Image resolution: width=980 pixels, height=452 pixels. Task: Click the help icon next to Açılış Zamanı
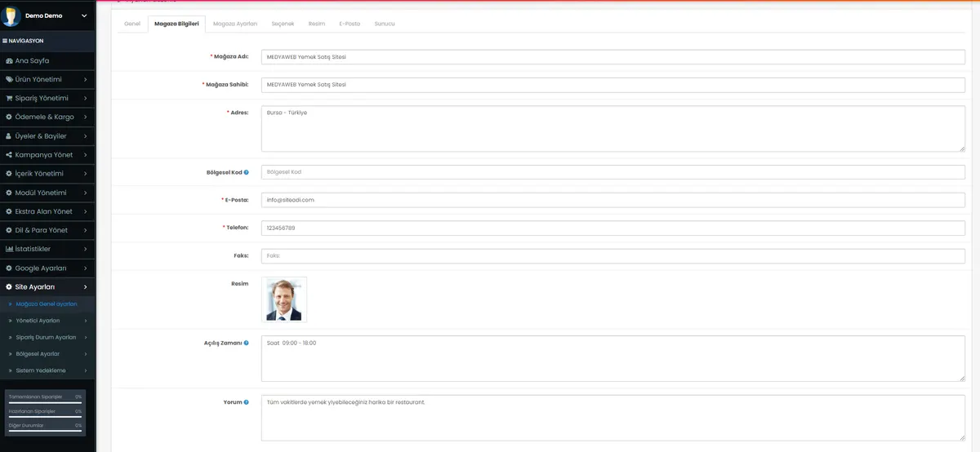point(246,343)
